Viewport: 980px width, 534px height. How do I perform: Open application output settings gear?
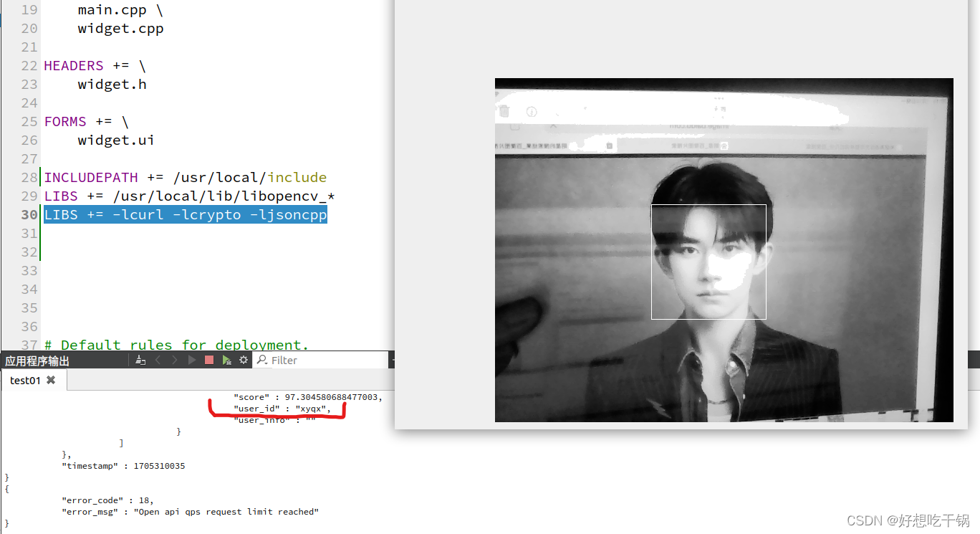[x=244, y=360]
